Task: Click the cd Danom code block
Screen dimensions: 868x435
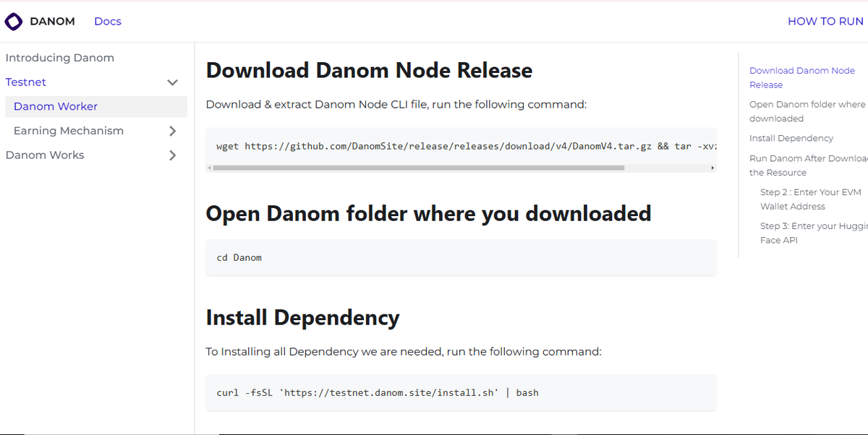Action: click(461, 257)
